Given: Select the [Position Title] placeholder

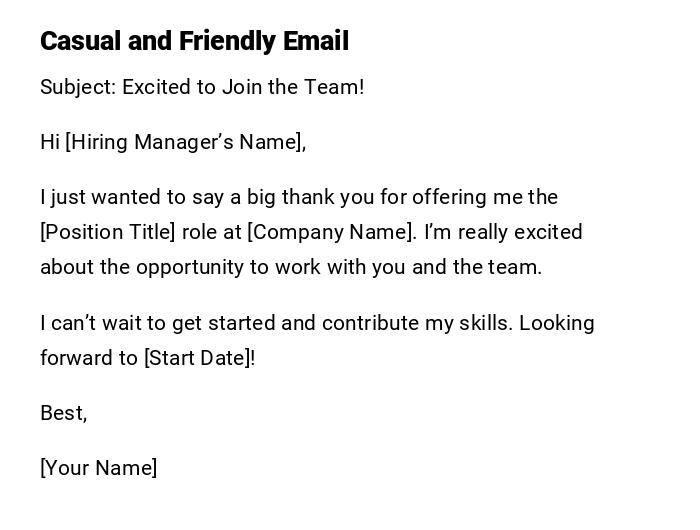Looking at the screenshot, I should 108,232.
